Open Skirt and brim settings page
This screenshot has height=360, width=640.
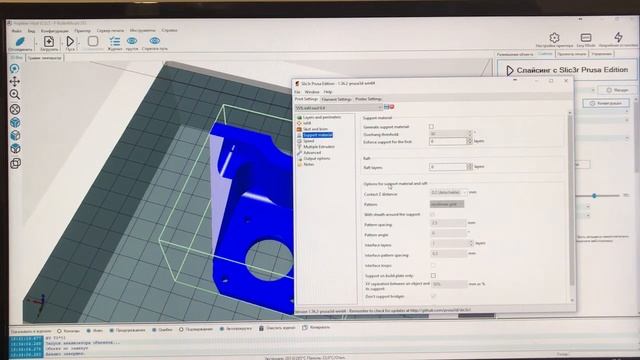(315, 129)
